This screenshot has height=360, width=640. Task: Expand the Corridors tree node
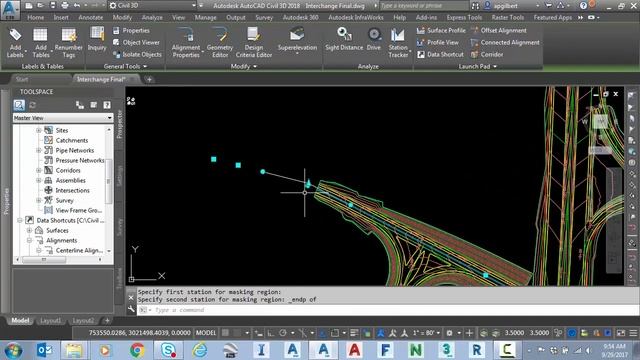pyautogui.click(x=39, y=170)
